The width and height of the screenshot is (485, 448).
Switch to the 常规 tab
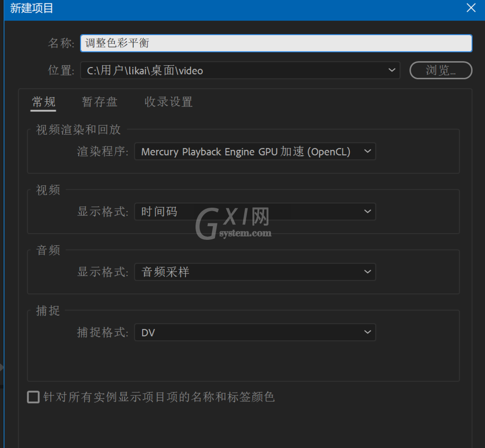point(44,102)
